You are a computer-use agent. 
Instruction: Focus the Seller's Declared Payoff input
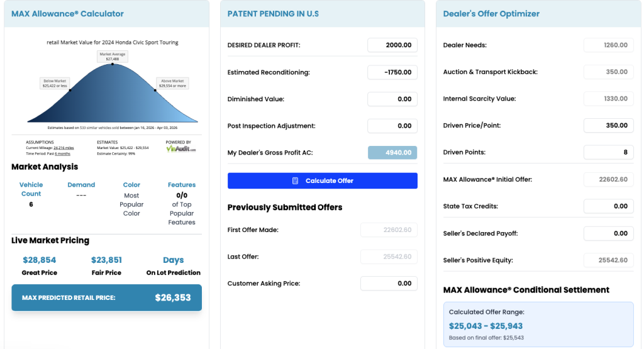pos(608,233)
